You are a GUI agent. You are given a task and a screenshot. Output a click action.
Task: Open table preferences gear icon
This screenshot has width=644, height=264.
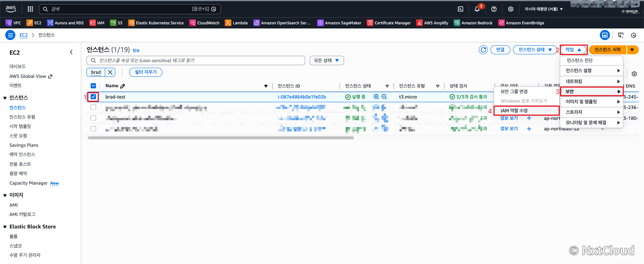634,74
